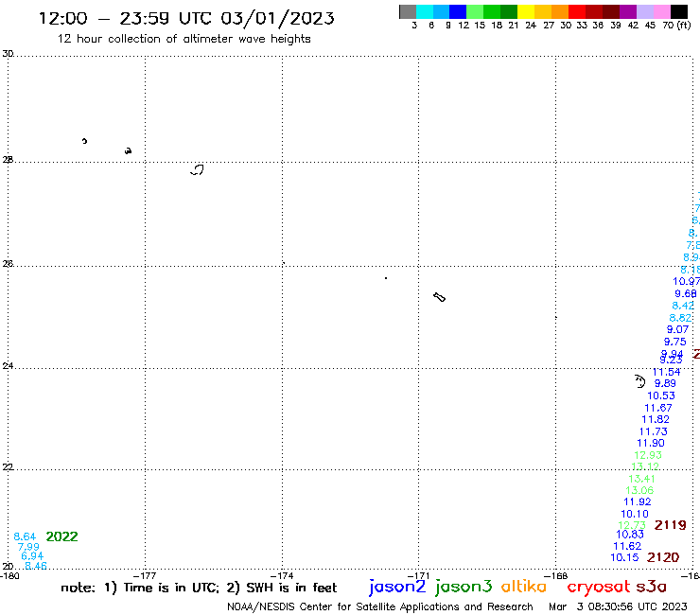This screenshot has width=700, height=615.
Task: Click the wave height value 9.89
Action: coord(665,383)
